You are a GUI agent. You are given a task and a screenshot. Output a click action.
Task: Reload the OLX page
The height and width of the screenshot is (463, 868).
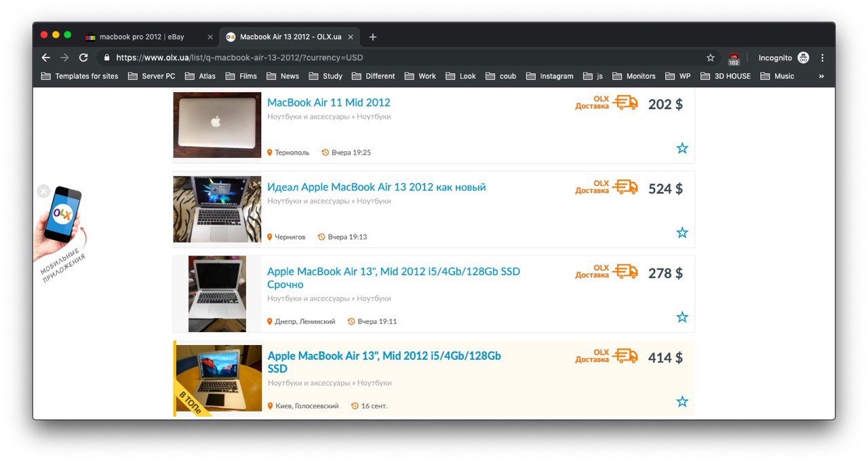83,58
